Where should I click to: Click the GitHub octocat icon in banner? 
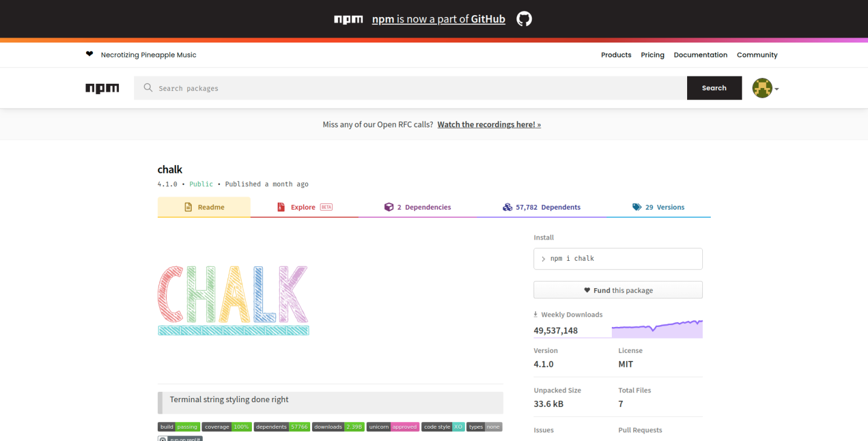(524, 19)
